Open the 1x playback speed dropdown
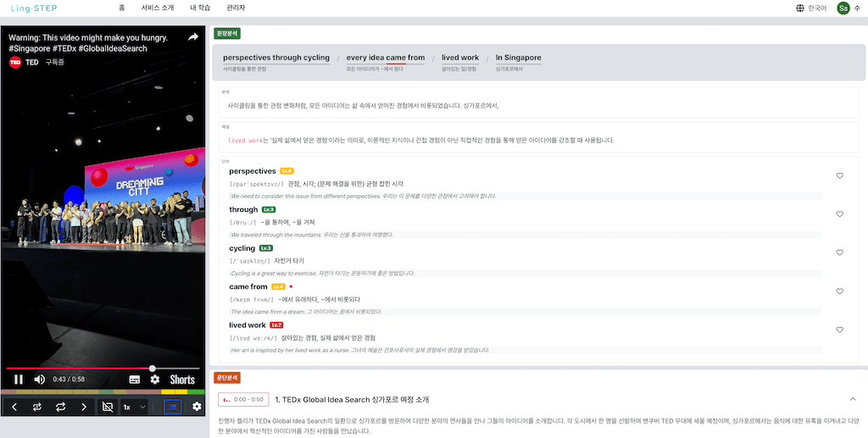 pos(134,407)
